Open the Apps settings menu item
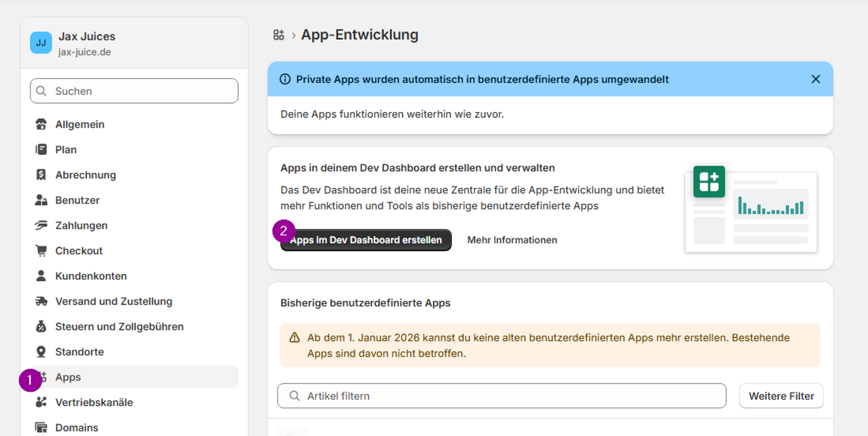The image size is (868, 436). [68, 377]
